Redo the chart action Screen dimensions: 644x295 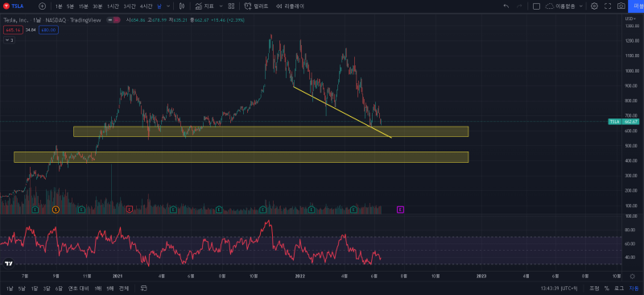point(518,6)
